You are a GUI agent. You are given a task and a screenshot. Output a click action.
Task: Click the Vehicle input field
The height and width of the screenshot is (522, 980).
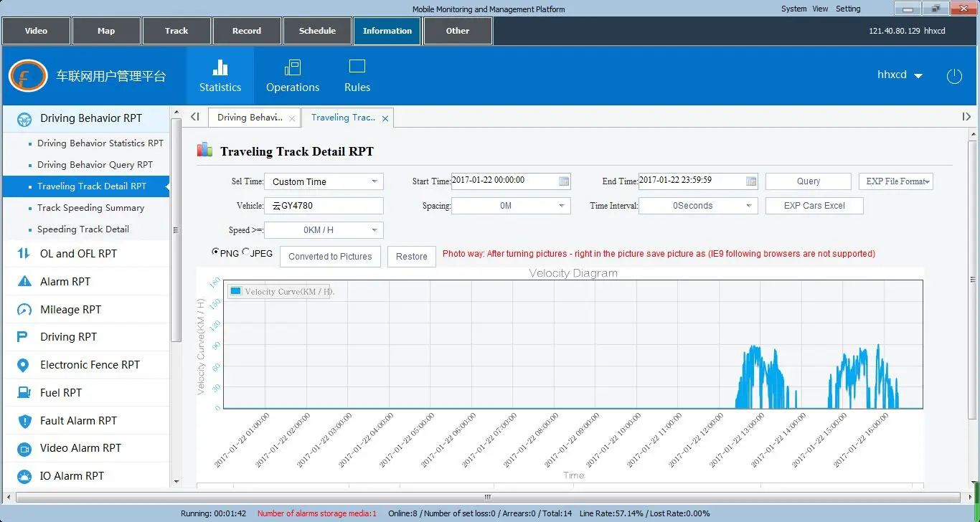(x=324, y=206)
